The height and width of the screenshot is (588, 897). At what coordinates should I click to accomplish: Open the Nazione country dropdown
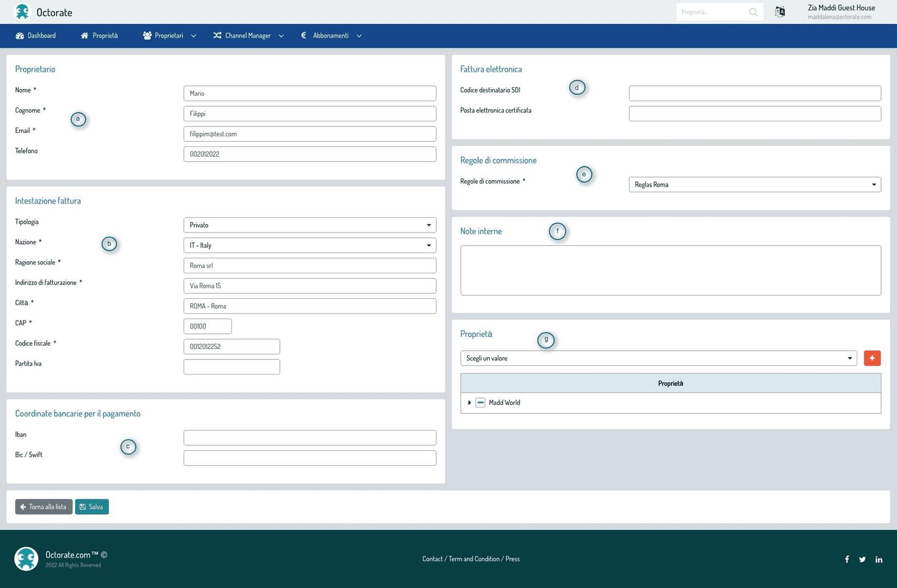[309, 246]
